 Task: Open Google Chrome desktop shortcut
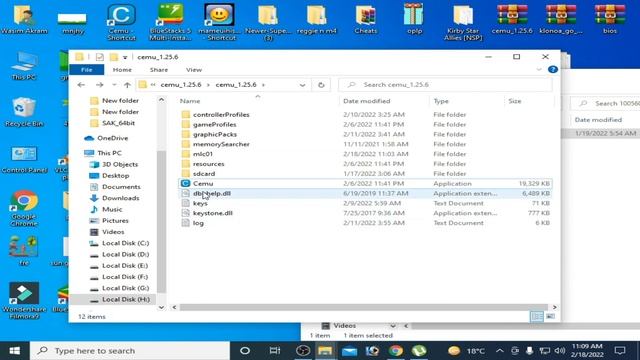coord(24,208)
